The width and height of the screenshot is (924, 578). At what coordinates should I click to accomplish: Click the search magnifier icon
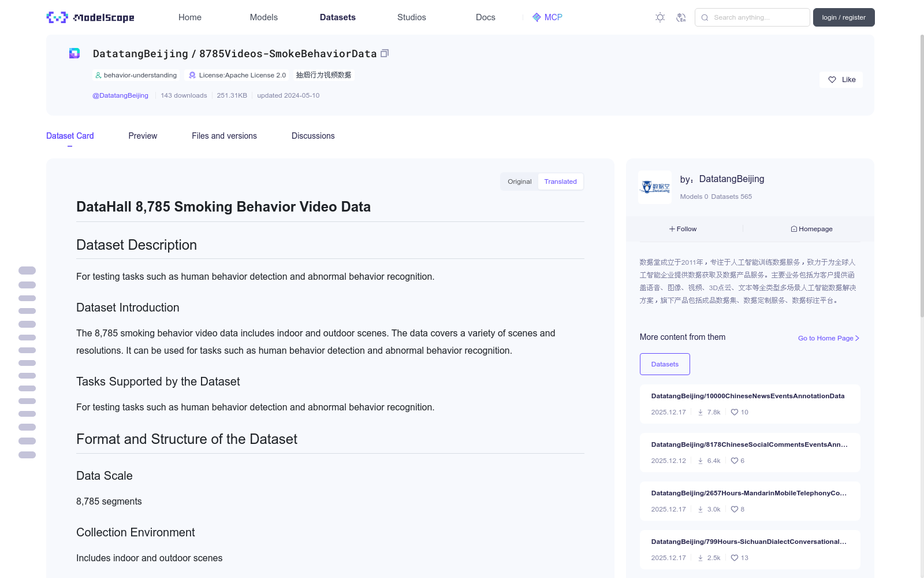tap(705, 17)
